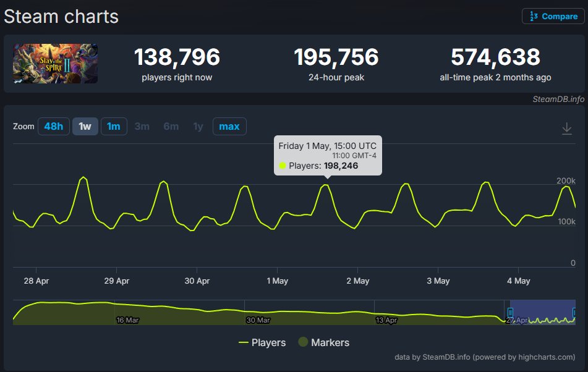Viewport: 588px width, 372px height.
Task: Toggle the Players series in legend
Action: [x=262, y=342]
